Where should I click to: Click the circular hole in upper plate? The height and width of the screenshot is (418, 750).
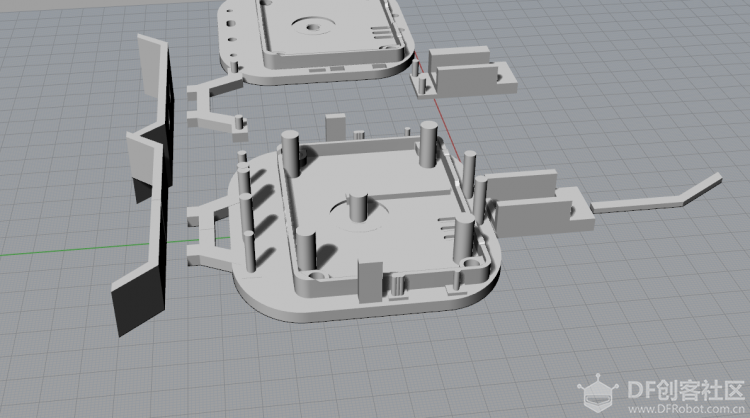coord(314,27)
